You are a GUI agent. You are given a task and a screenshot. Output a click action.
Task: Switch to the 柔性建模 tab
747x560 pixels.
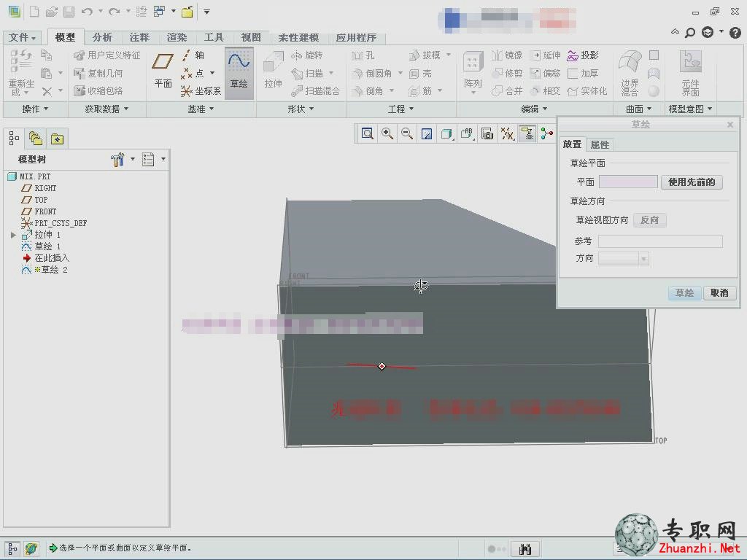point(298,37)
